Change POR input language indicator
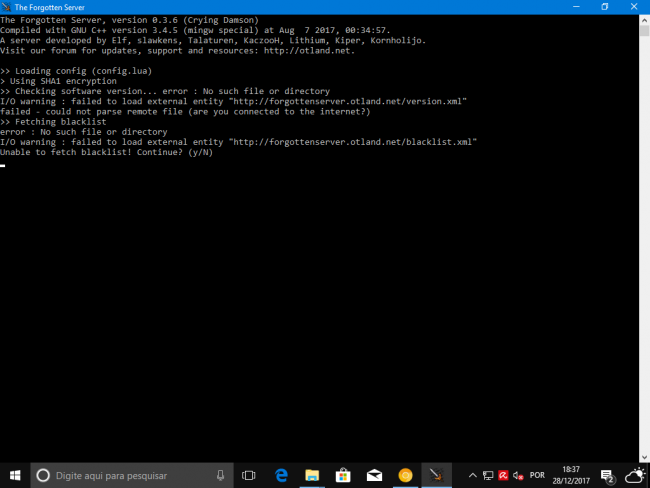650x488 pixels. point(537,476)
